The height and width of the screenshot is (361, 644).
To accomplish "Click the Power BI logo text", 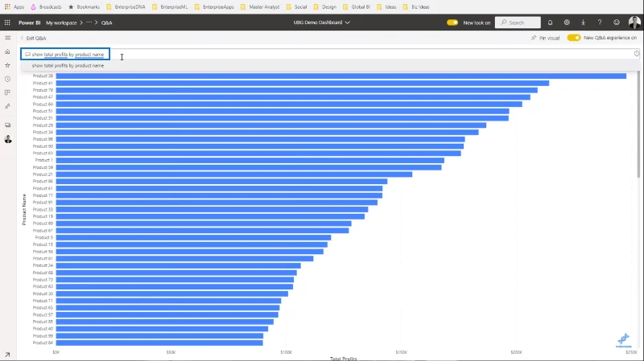I will pos(29,23).
